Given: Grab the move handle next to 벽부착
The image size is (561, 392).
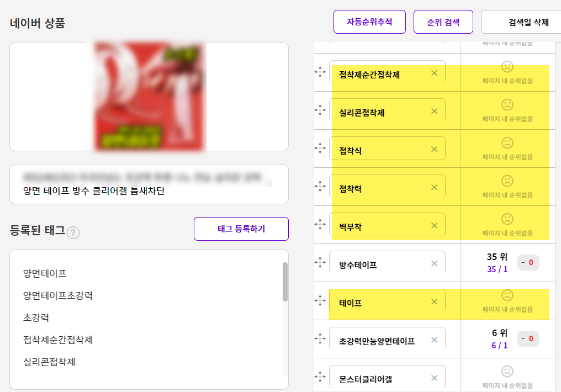Looking at the screenshot, I should 320,224.
